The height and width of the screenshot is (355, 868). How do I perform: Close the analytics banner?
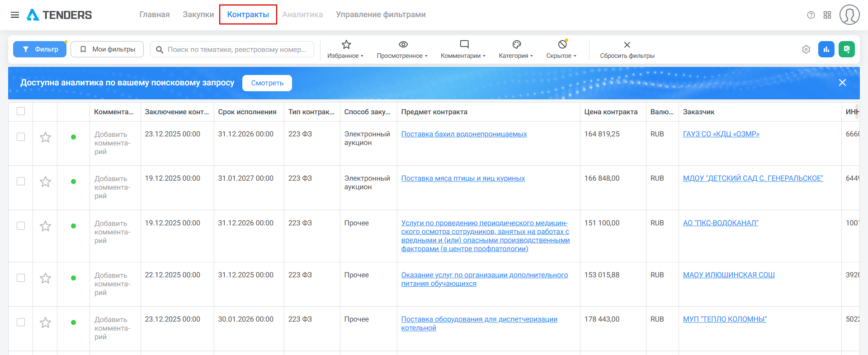(842, 83)
